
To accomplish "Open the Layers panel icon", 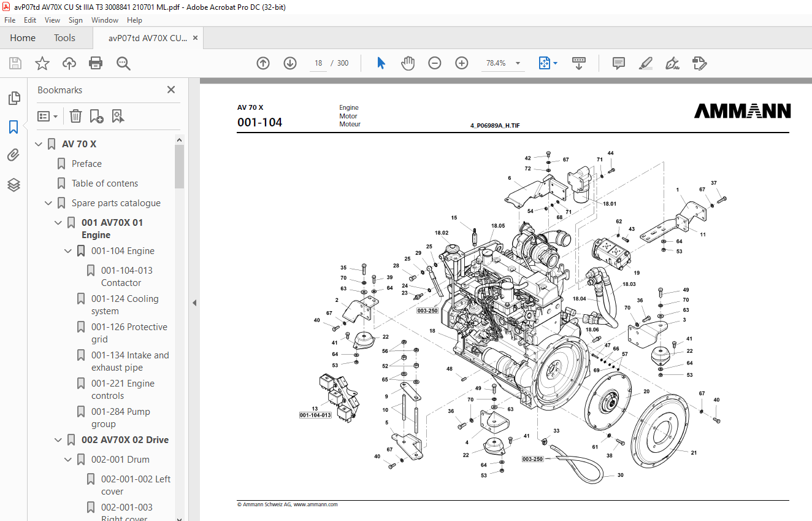I will click(13, 185).
